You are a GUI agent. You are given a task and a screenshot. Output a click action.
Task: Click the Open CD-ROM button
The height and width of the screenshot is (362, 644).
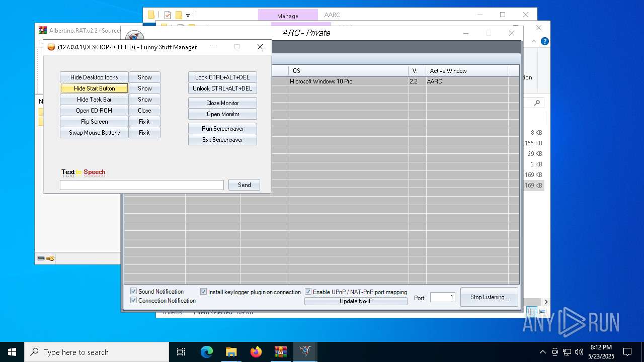[94, 111]
